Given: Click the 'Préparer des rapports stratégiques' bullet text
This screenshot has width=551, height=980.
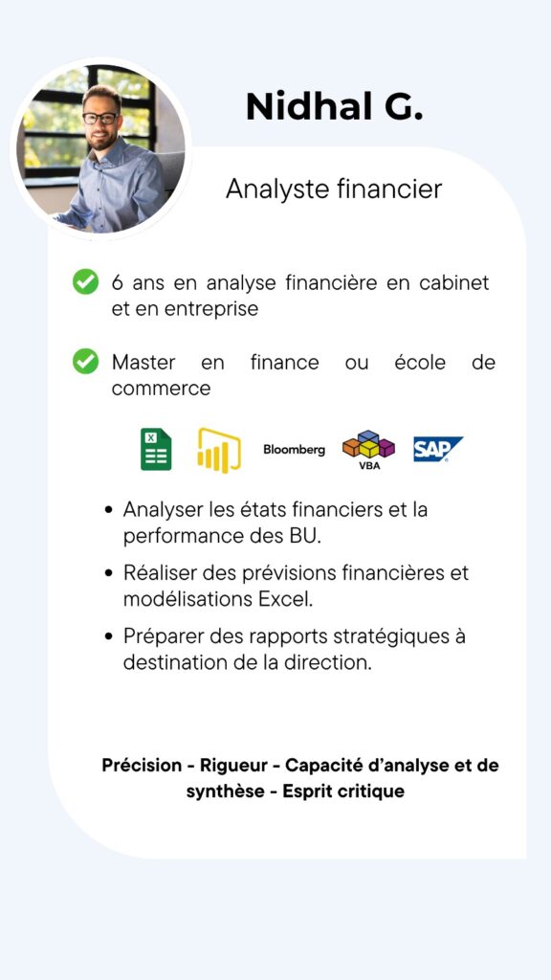Looking at the screenshot, I should pos(295,649).
